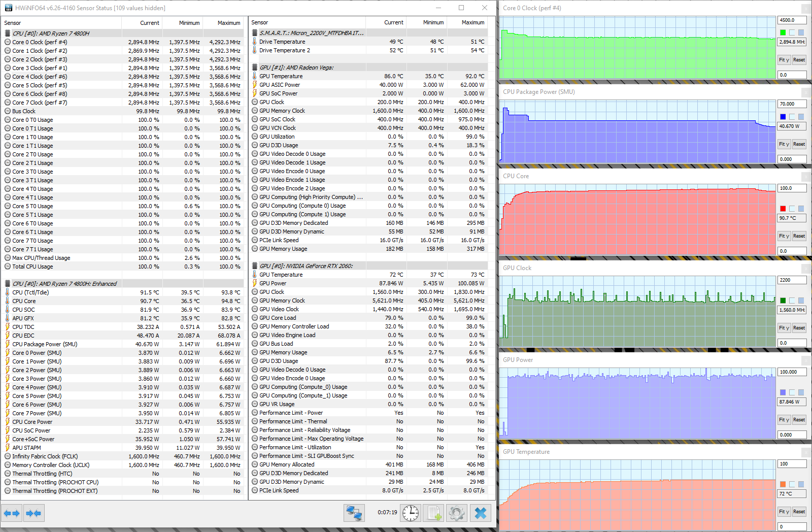
Task: Pick the dark green swatch in GPU Clock graph
Action: [783, 301]
